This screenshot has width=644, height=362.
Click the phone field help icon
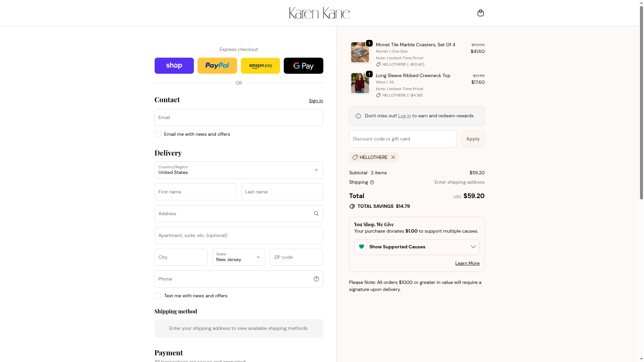(x=316, y=279)
